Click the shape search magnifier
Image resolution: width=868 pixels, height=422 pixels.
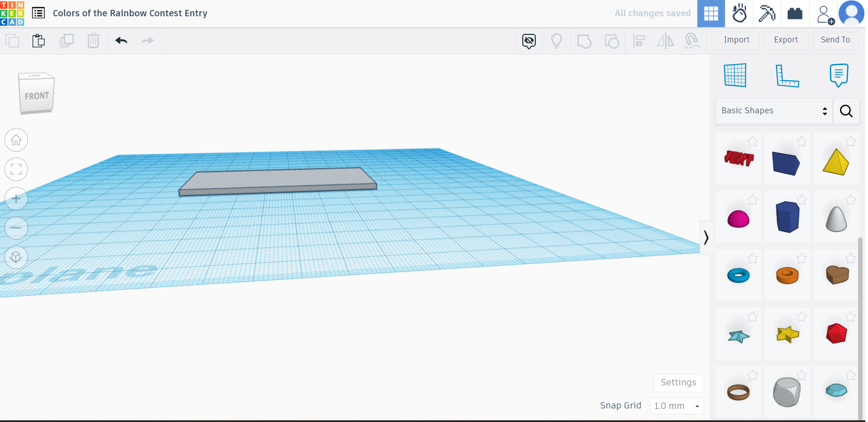846,111
